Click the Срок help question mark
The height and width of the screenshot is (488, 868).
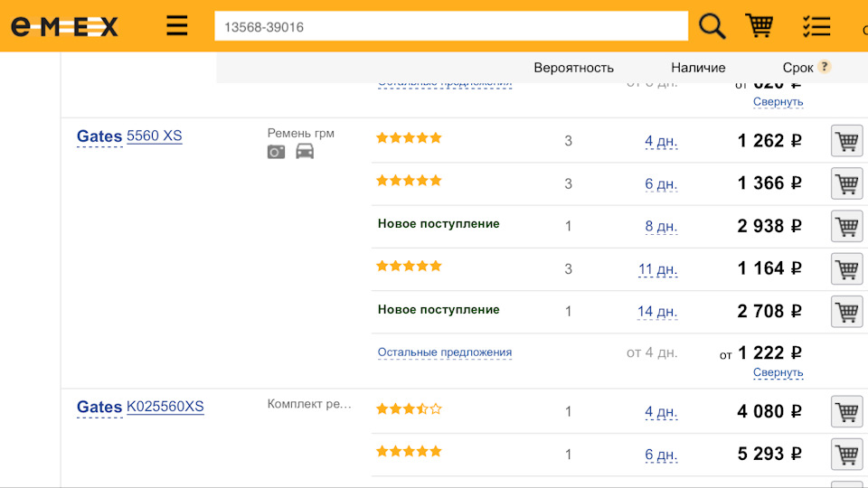(x=824, y=67)
